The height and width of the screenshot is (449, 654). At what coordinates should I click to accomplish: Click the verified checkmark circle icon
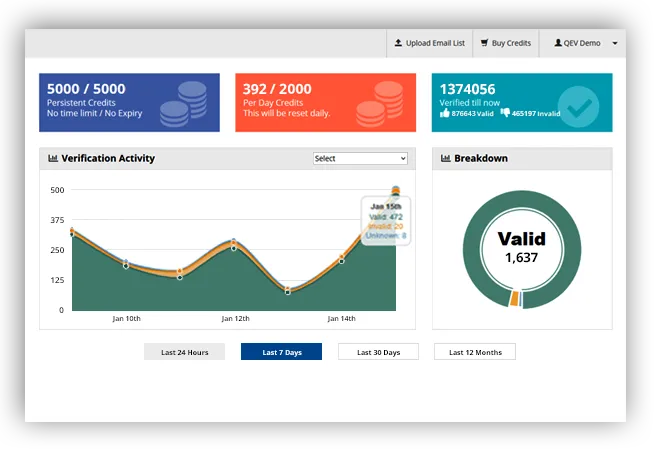click(579, 107)
